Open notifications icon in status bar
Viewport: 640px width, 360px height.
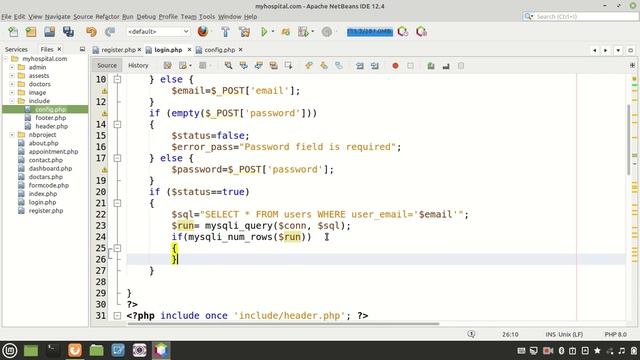pos(471,334)
